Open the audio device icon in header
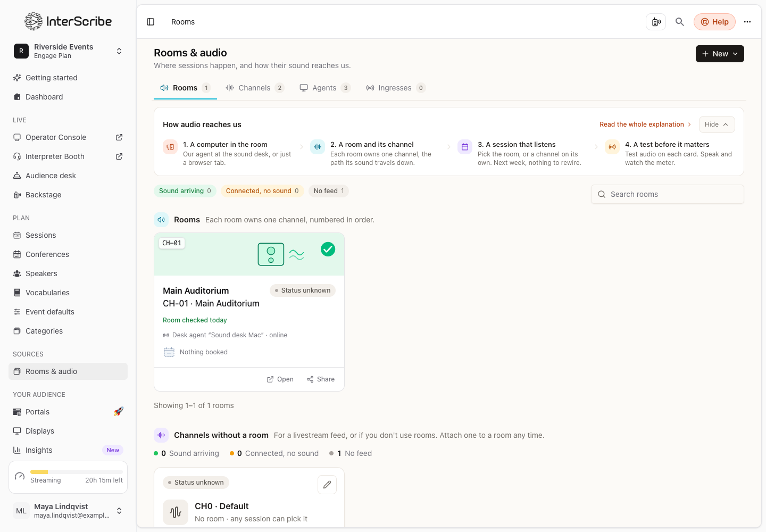Image resolution: width=766 pixels, height=532 pixels. point(656,22)
